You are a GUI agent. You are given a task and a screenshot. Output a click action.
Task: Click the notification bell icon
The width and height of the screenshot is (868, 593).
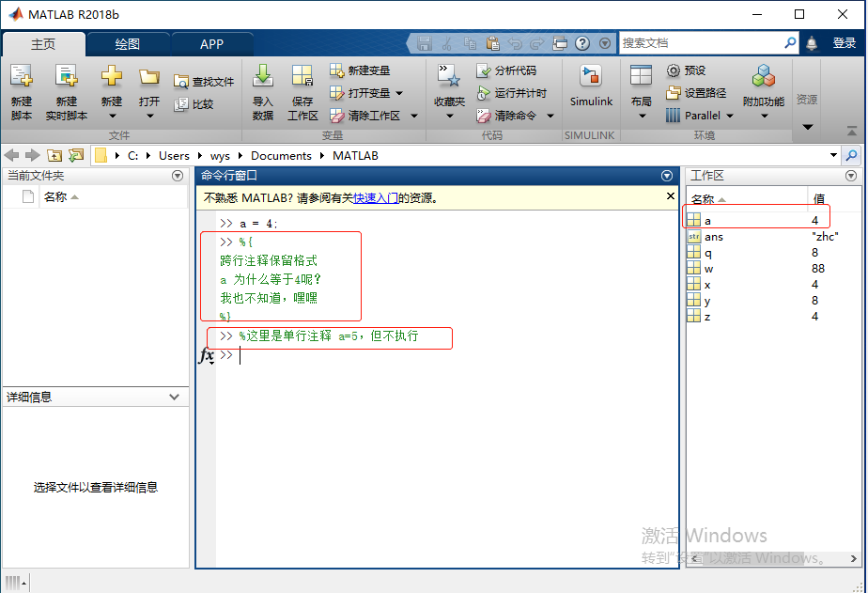[x=812, y=43]
